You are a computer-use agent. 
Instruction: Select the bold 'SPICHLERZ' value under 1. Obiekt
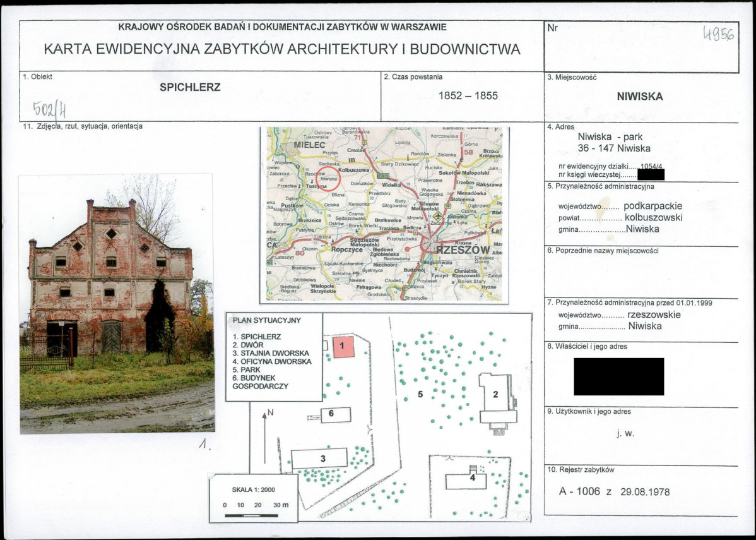pyautogui.click(x=190, y=87)
